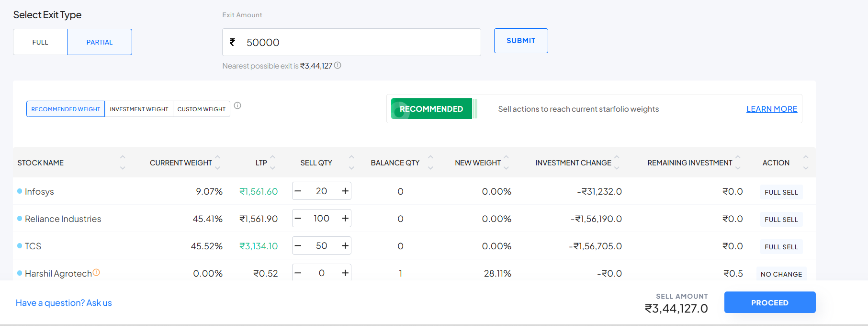Image resolution: width=868 pixels, height=326 pixels.
Task: Decrease TCS sell quantity with minus
Action: point(298,246)
